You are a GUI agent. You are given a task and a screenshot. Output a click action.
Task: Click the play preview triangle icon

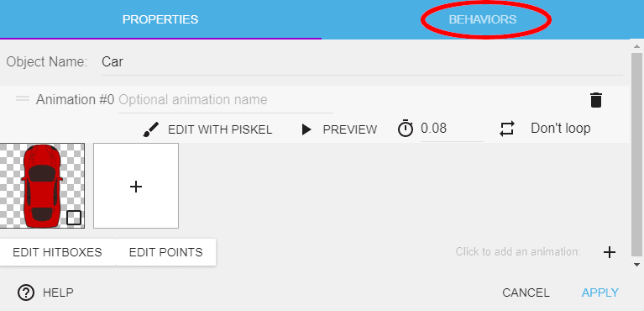306,129
